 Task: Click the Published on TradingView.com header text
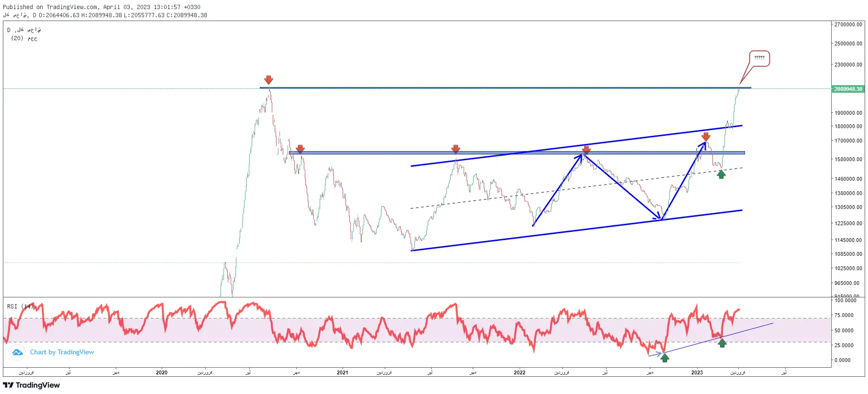101,7
